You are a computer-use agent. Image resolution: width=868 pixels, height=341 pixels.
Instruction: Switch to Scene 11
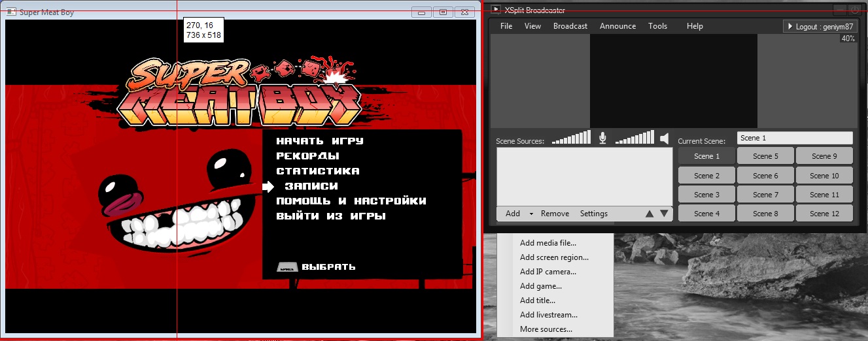tap(824, 195)
